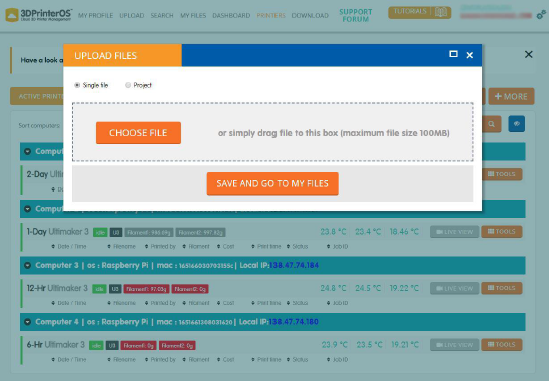Screen dimensions: 549x381
Task: Click red Filament1 badge of 6-Hr Ultimaker 3
Action: [x=139, y=346]
